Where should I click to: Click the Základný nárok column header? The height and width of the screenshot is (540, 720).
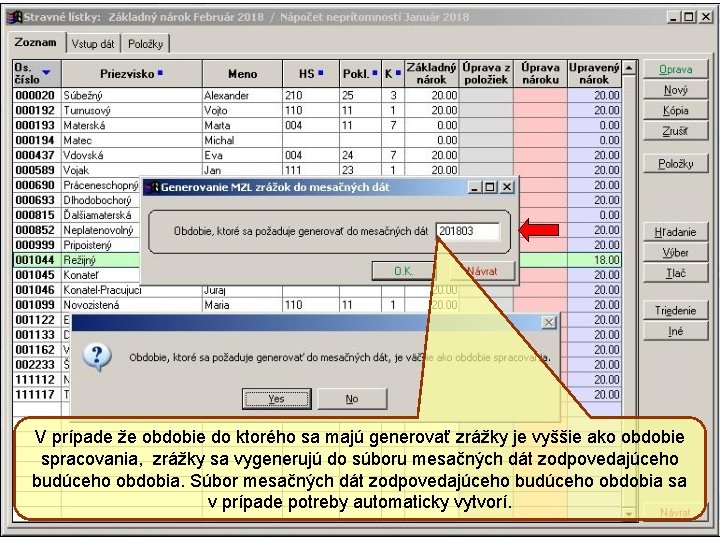(x=432, y=73)
